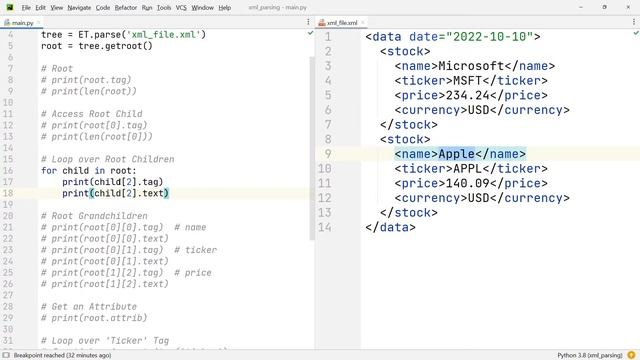The height and width of the screenshot is (360, 640).
Task: Switch to the xml_file.xml tab
Action: click(x=342, y=23)
